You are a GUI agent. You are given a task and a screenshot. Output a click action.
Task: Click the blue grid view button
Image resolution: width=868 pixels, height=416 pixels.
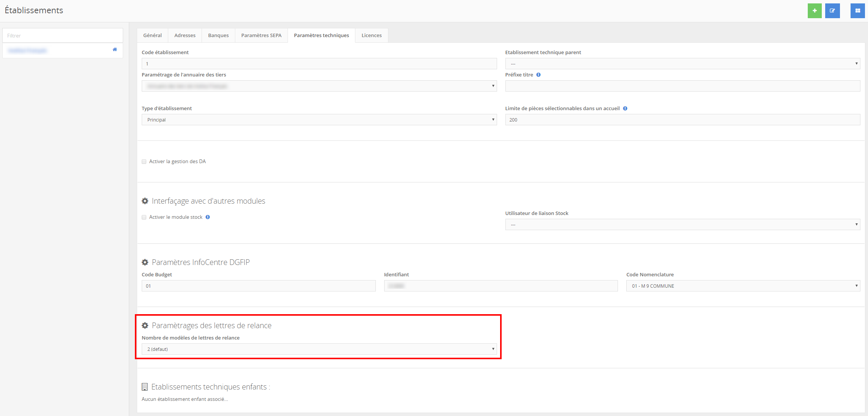857,11
